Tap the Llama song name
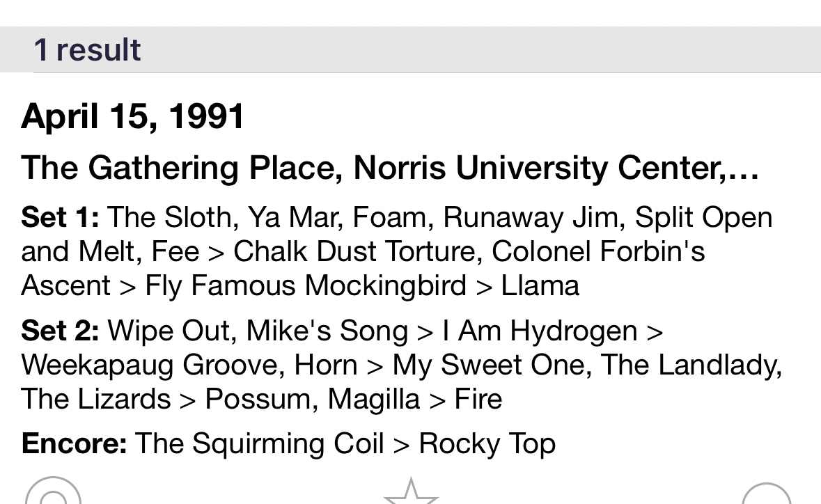 pos(540,285)
